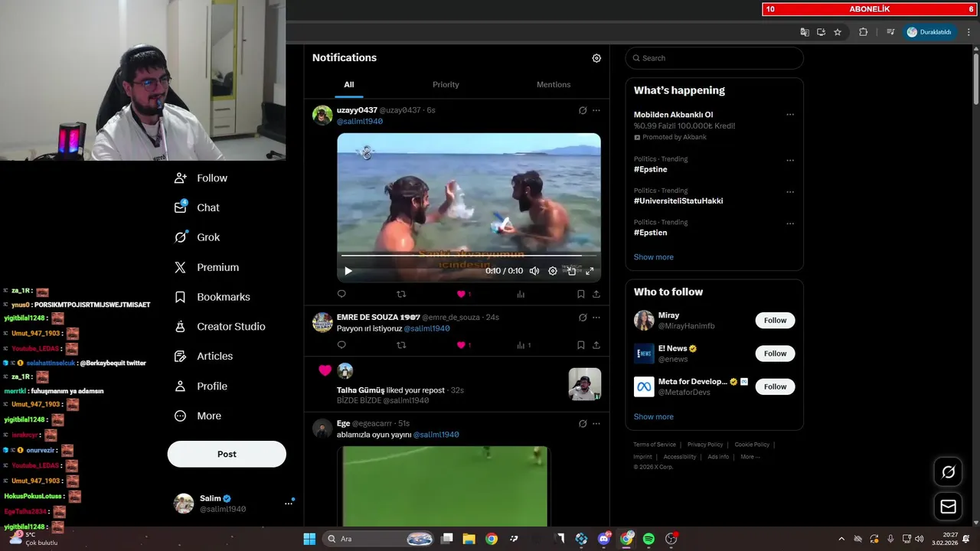Open Creator Studio in sidebar

coord(220,326)
